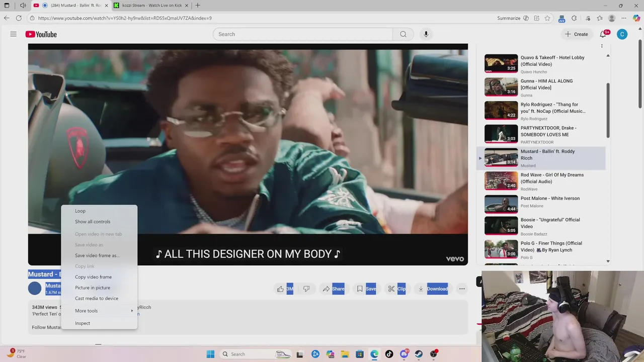Open more actions ellipsis under the video
Viewport: 644px width, 362px height.
click(x=462, y=289)
